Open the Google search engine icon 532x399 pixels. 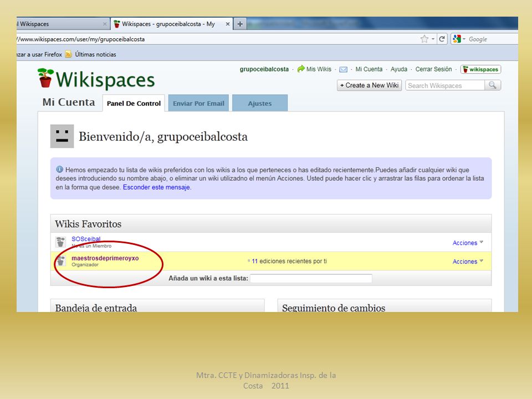[457, 39]
